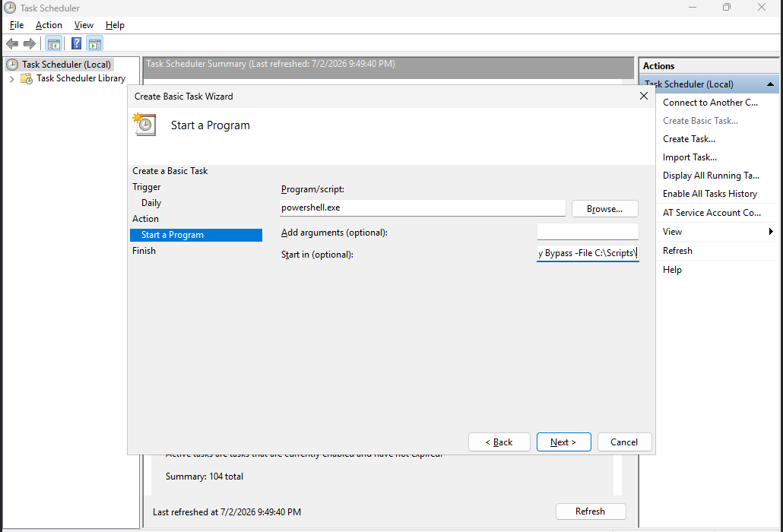Click the Next button in wizard
Screen dimensions: 783x532
pos(564,442)
